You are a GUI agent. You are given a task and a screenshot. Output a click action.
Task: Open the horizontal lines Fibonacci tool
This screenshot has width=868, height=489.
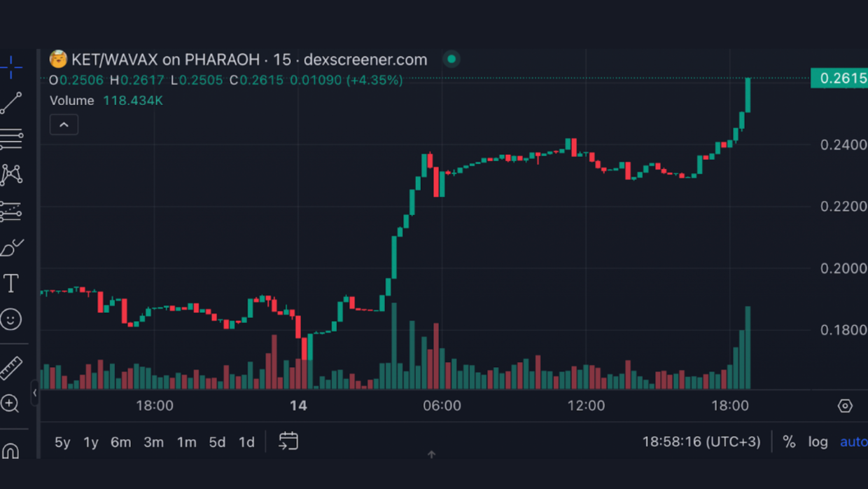(10, 139)
